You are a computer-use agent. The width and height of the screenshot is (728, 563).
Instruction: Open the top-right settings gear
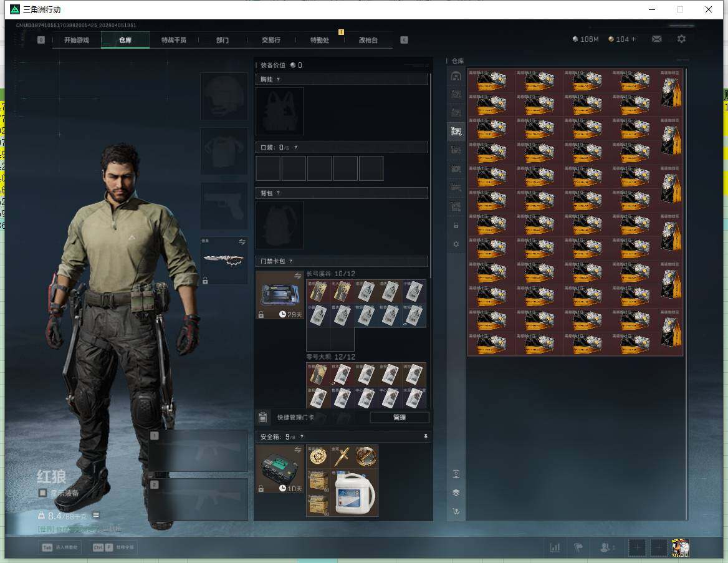pos(681,39)
